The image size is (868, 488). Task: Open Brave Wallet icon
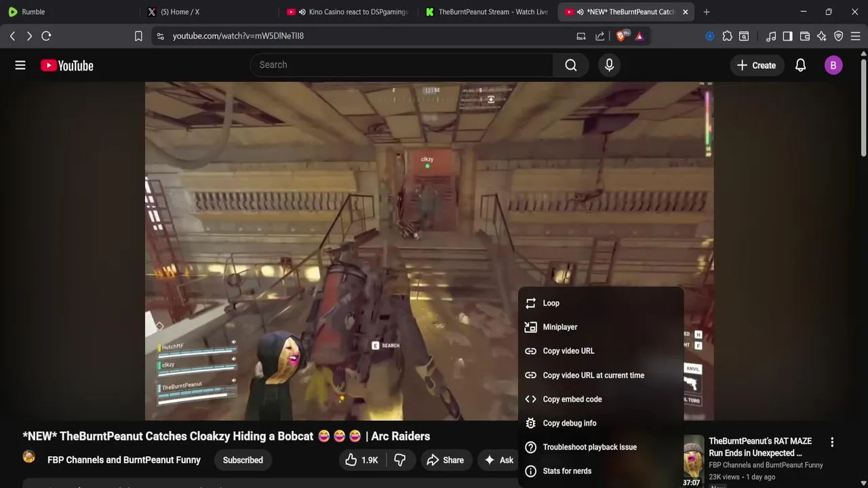805,36
